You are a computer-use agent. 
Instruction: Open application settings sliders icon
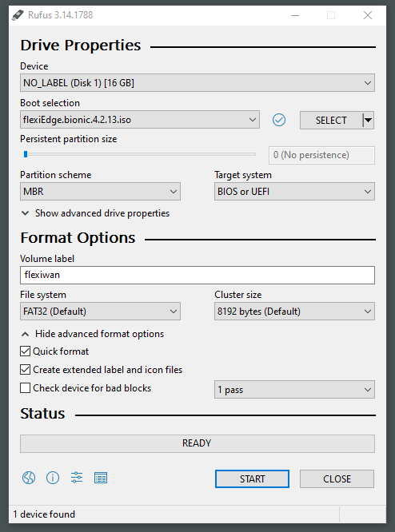(77, 478)
